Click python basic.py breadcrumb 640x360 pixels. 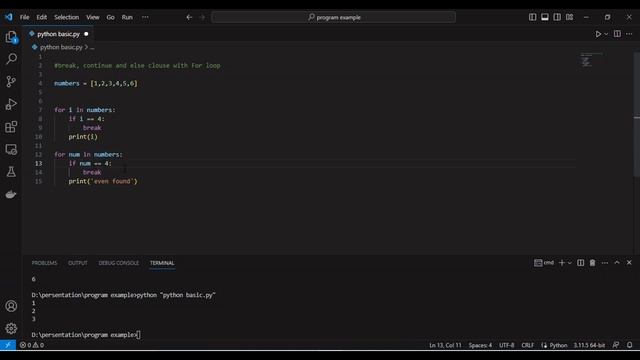[x=61, y=47]
